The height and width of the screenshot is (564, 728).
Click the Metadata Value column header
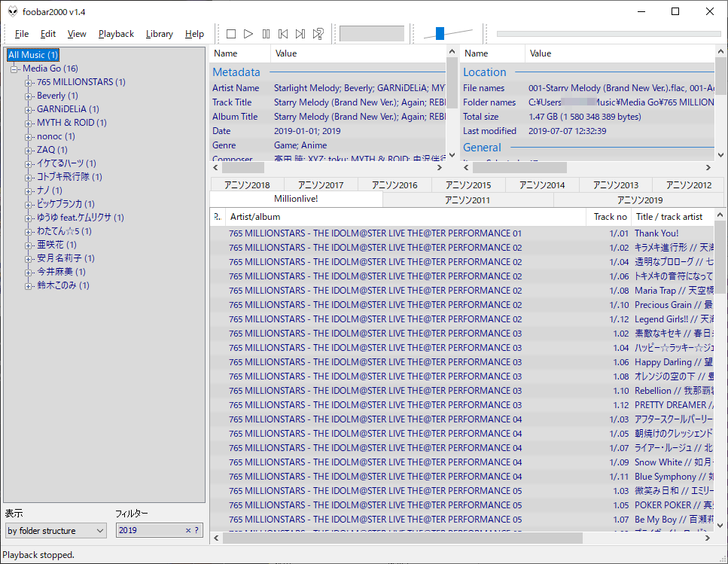358,53
